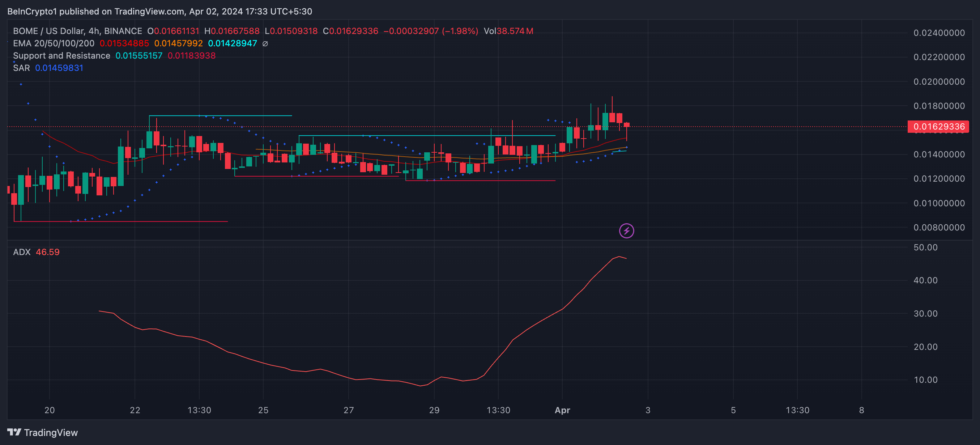The height and width of the screenshot is (445, 980).
Task: Select the EMA 20/50/100/200 indicator label
Action: (x=54, y=43)
